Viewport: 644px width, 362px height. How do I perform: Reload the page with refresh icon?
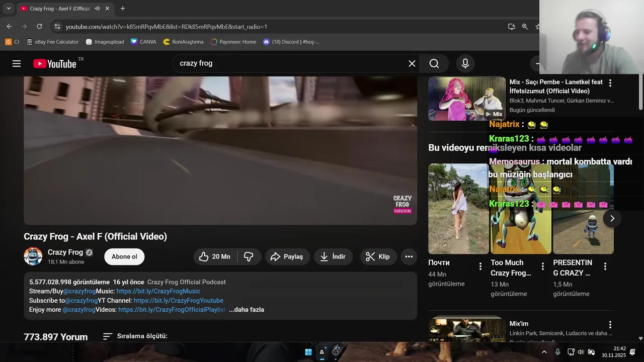[39, 26]
